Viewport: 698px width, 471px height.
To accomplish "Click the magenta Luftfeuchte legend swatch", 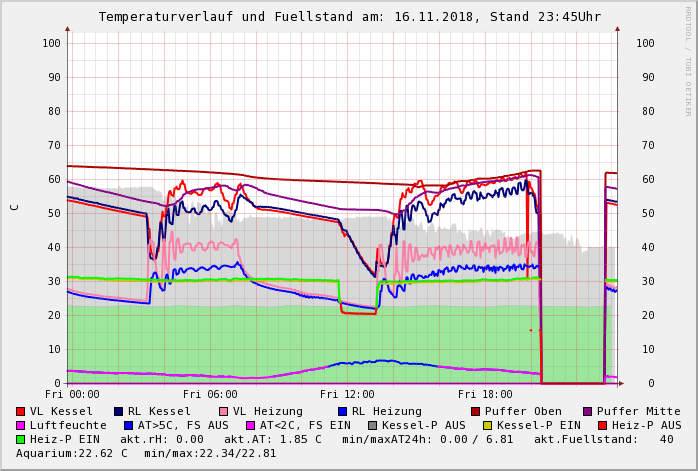I will click(x=21, y=425).
